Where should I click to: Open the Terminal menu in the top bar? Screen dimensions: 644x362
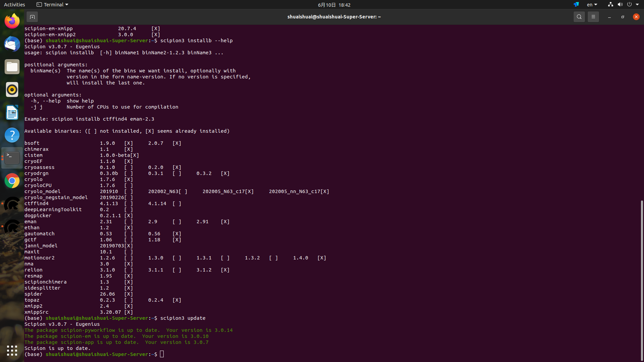coord(52,4)
